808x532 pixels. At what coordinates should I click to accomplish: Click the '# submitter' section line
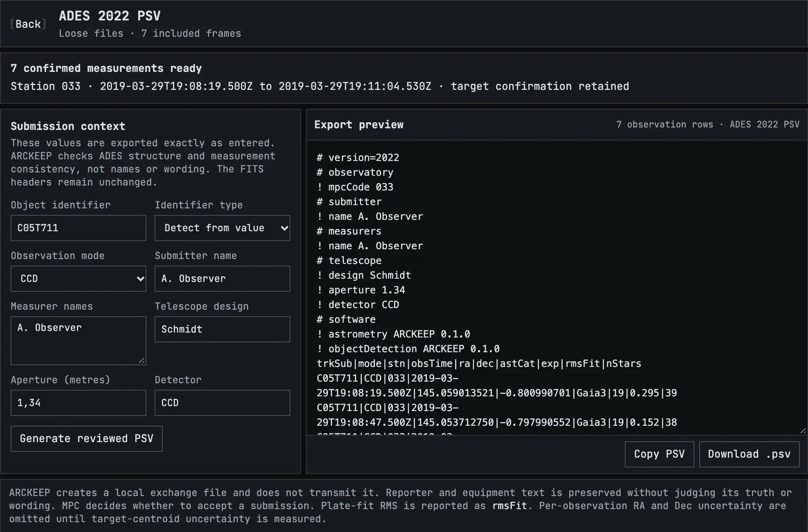tap(349, 202)
